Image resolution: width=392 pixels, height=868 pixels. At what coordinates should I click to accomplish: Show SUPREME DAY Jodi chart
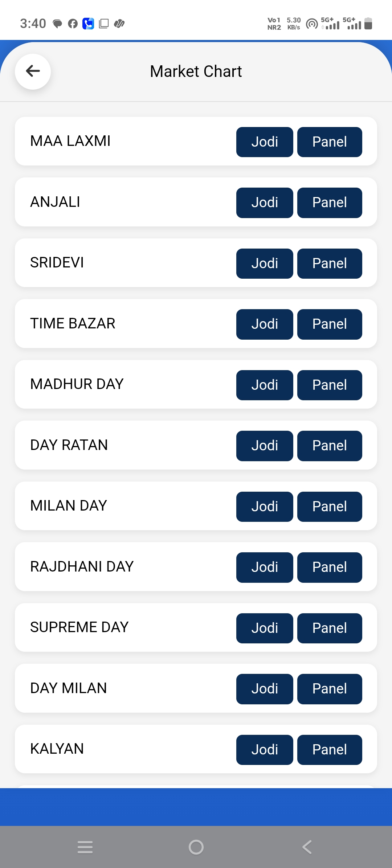[x=265, y=628]
